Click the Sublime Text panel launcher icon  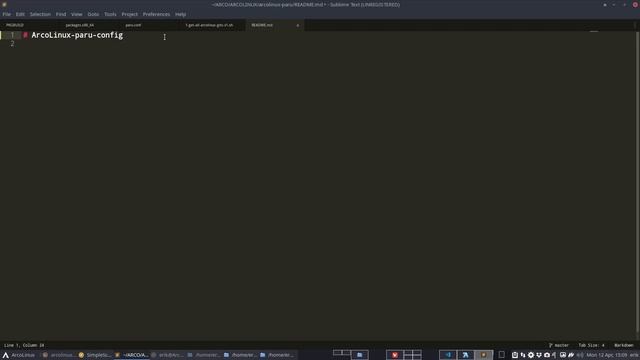[484, 355]
